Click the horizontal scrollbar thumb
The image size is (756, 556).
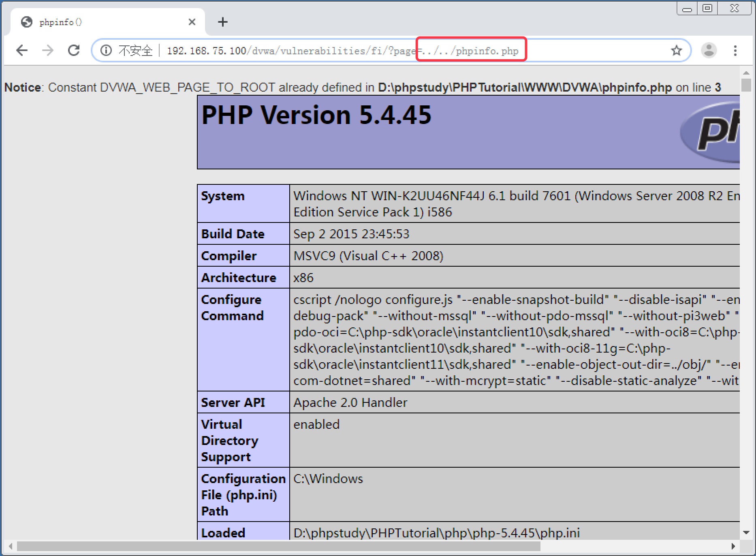click(x=279, y=546)
